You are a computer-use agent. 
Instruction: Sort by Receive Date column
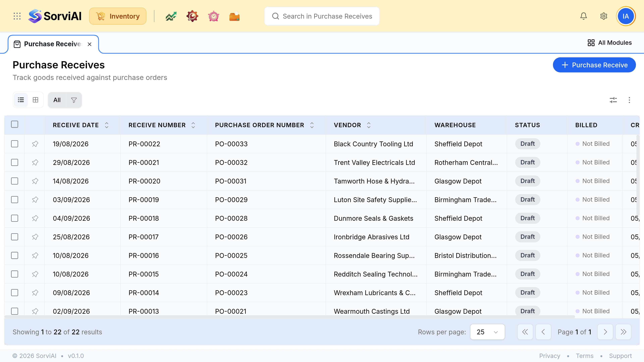click(x=106, y=125)
